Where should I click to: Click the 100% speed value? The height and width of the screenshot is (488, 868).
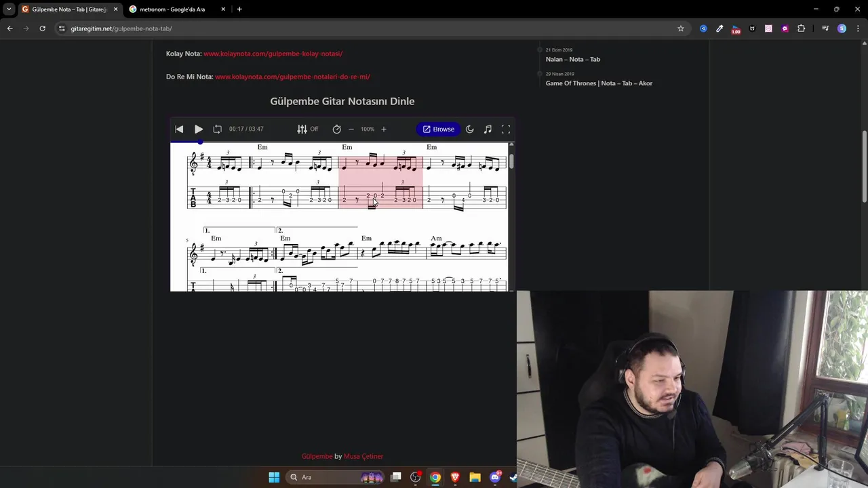click(367, 129)
